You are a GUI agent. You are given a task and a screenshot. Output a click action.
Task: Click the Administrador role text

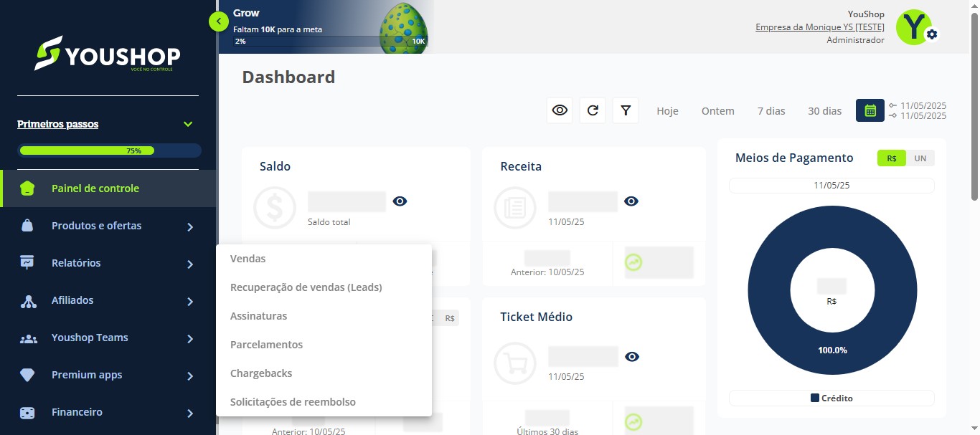[x=855, y=40]
